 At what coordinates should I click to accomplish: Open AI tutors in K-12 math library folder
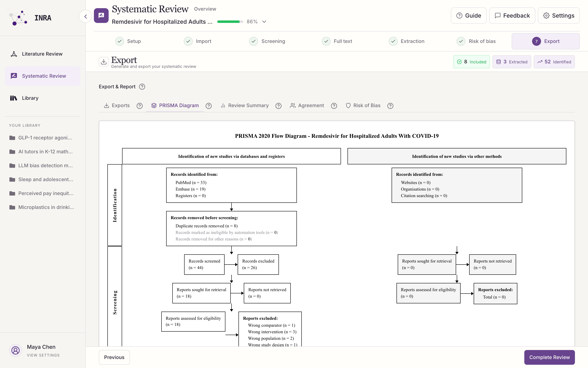[41, 152]
